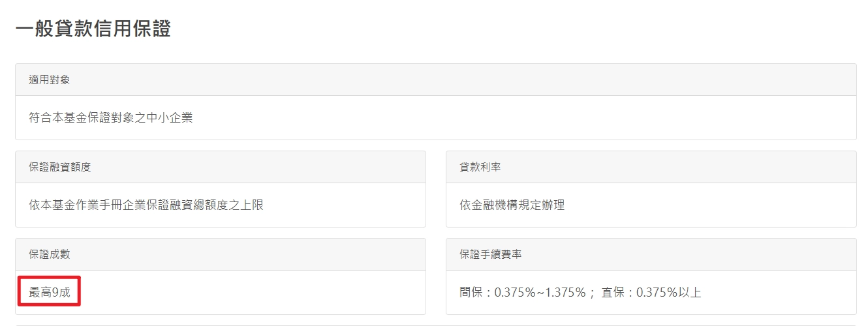868x326 pixels.
Task: Select the 貸款利率 panel header
Action: pyautogui.click(x=480, y=167)
